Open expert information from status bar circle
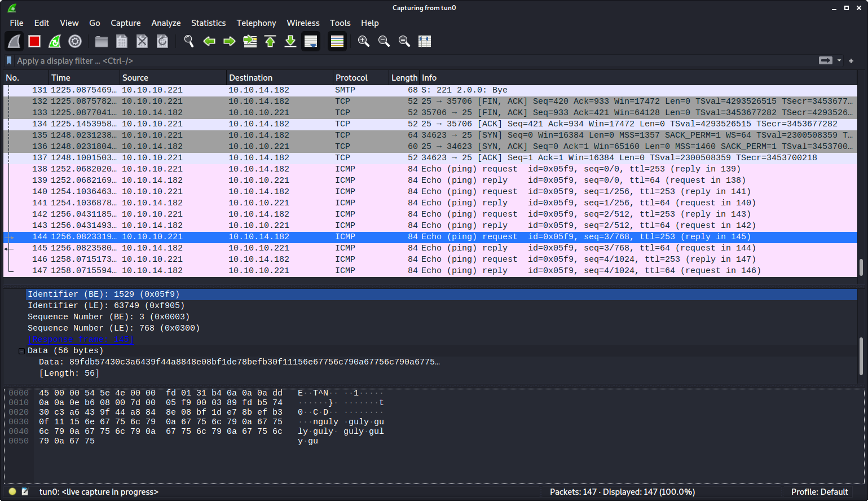This screenshot has width=868, height=501. pyautogui.click(x=12, y=491)
